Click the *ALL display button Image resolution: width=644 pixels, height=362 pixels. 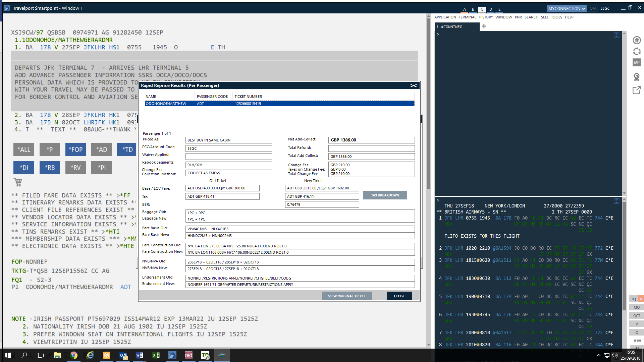[24, 149]
